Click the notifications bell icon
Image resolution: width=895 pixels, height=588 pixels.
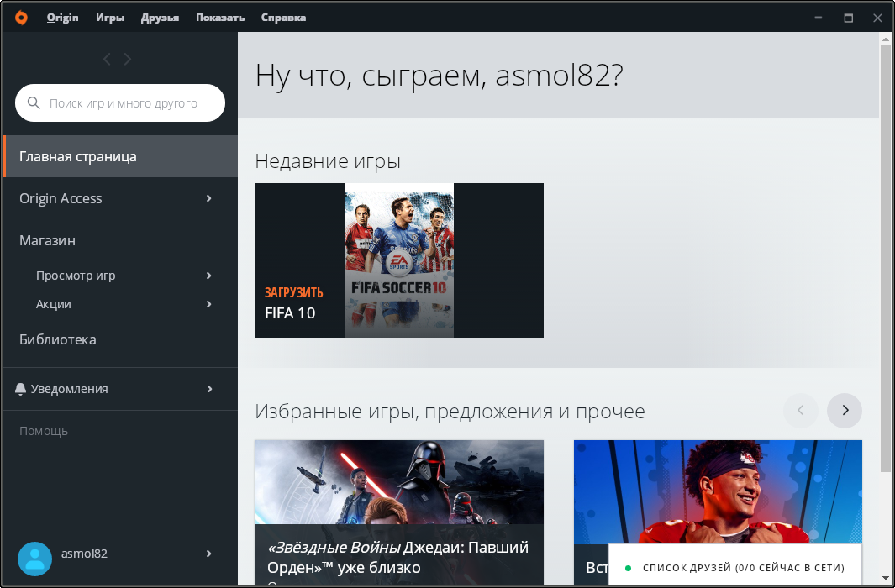20,389
